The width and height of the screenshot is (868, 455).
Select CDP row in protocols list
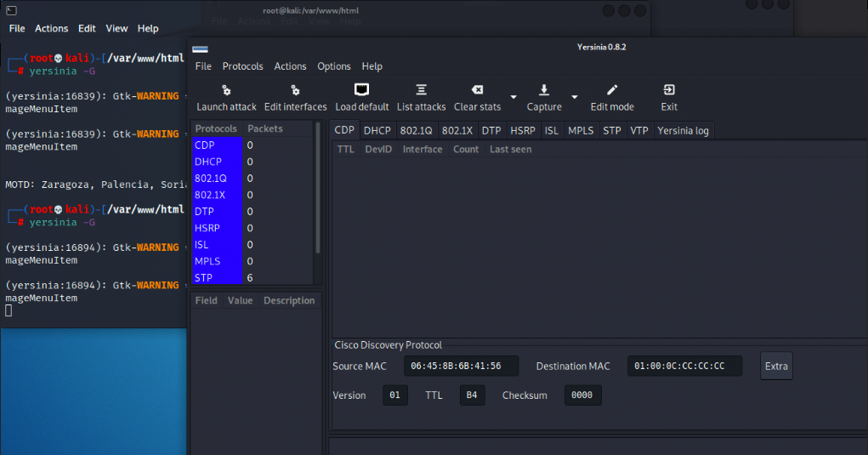click(252, 145)
